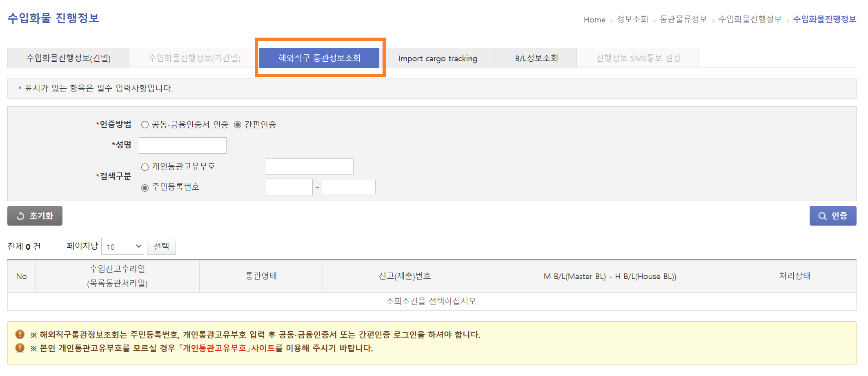
Task: Open the grey 수입화물진행정보 breadcrumb link
Action: 750,19
